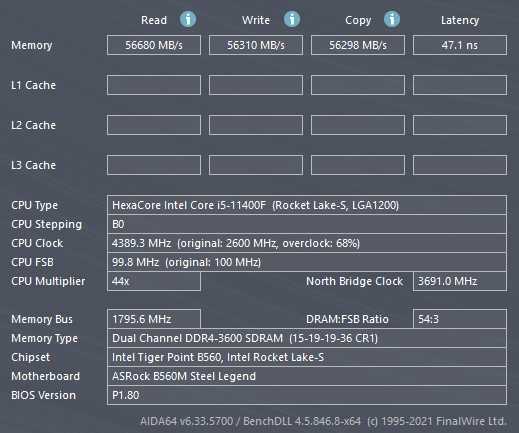Click the empty L3 Cache Latency field
This screenshot has width=519, height=433.
(x=460, y=165)
